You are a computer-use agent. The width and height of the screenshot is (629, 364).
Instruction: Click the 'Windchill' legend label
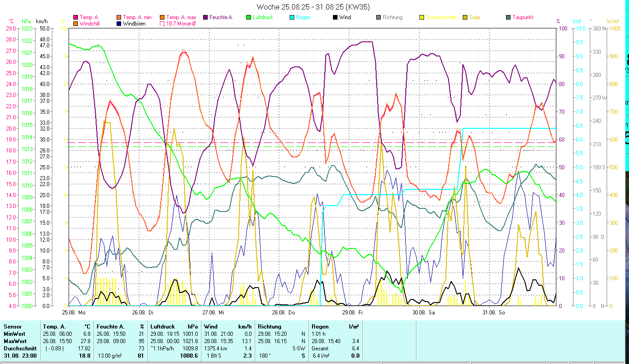[x=90, y=23]
